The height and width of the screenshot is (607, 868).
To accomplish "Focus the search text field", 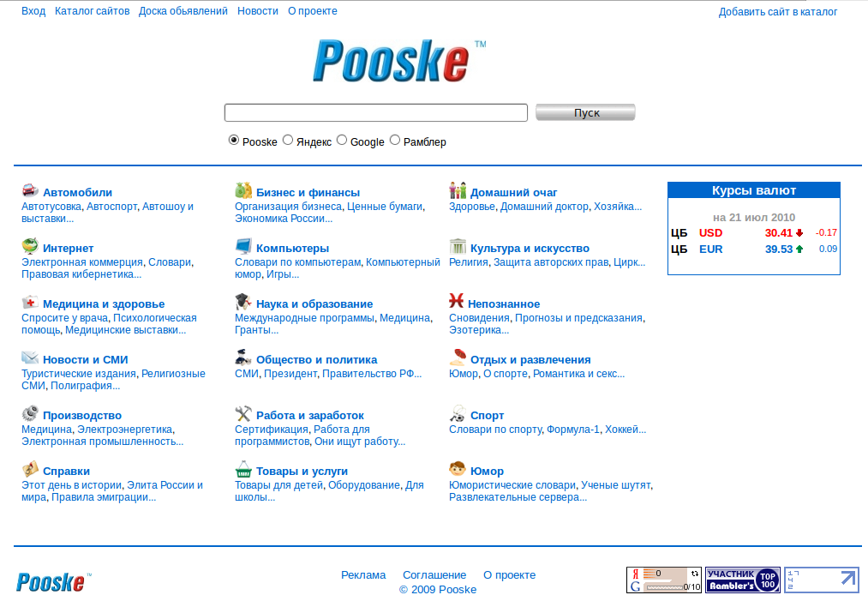I will coord(376,112).
